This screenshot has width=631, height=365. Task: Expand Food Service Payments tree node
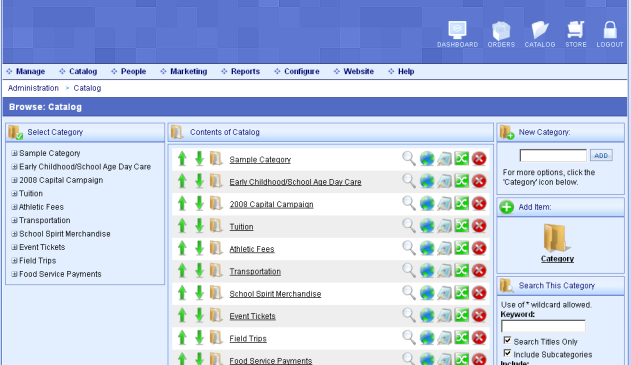click(14, 274)
